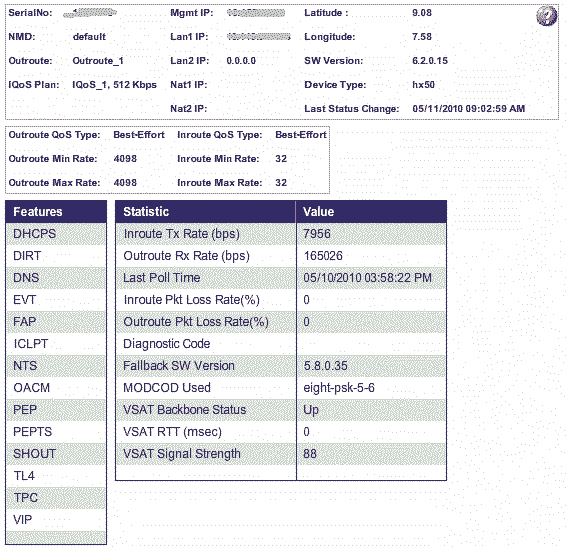Click the signal strength value 88

tap(310, 454)
